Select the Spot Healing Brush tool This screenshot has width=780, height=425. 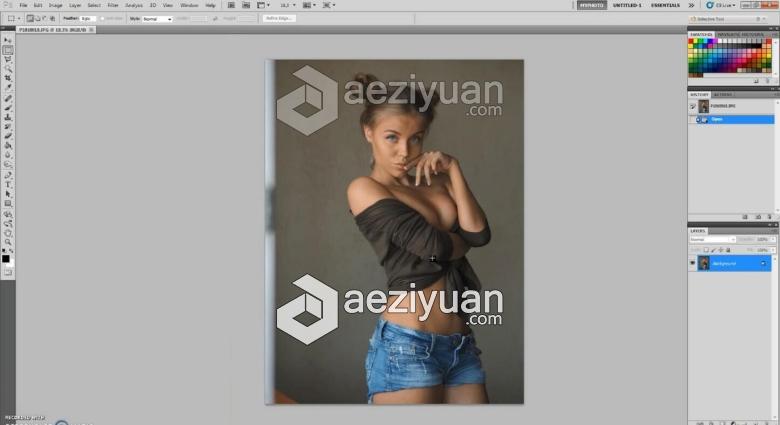tap(7, 99)
